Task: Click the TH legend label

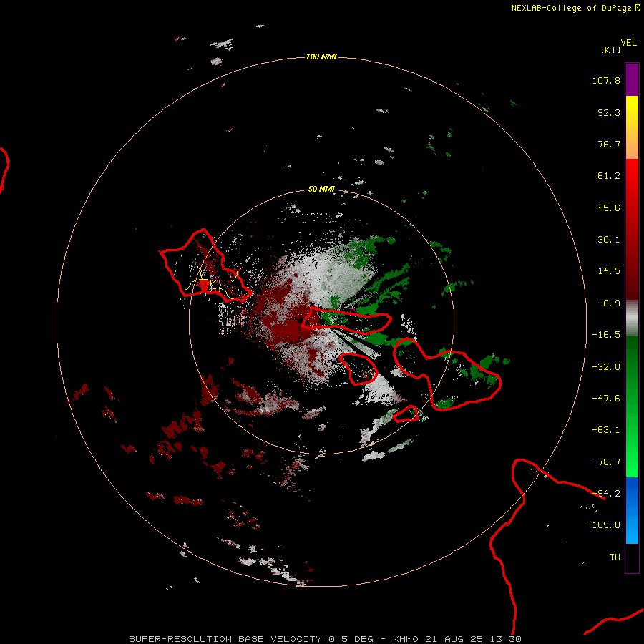Action: click(x=615, y=557)
